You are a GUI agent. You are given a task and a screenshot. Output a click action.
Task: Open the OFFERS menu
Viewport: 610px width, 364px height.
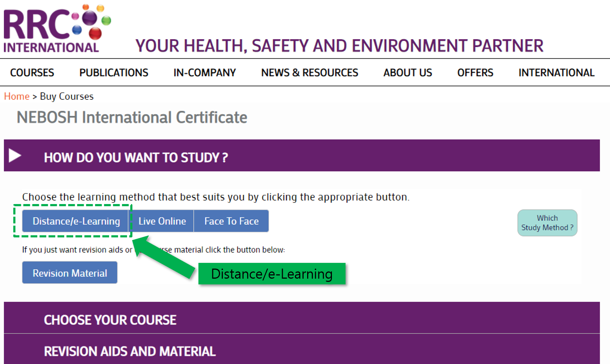coord(475,72)
